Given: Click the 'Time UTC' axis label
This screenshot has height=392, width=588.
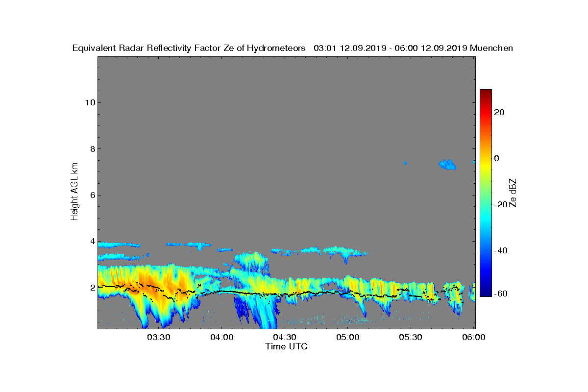Looking at the screenshot, I should point(287,346).
